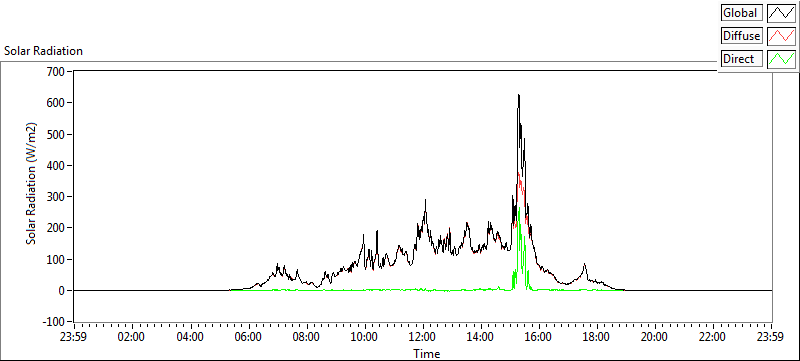This screenshot has width=800, height=361.
Task: Click the 16:00 time tick label
Action: coord(539,337)
